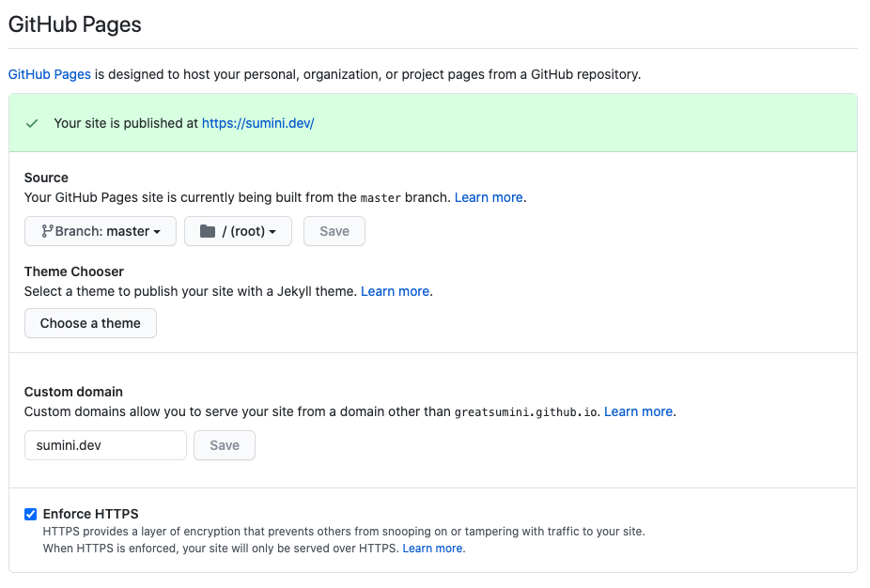The image size is (870, 588).
Task: Click the custom domain field with sumini.dev
Action: click(105, 445)
